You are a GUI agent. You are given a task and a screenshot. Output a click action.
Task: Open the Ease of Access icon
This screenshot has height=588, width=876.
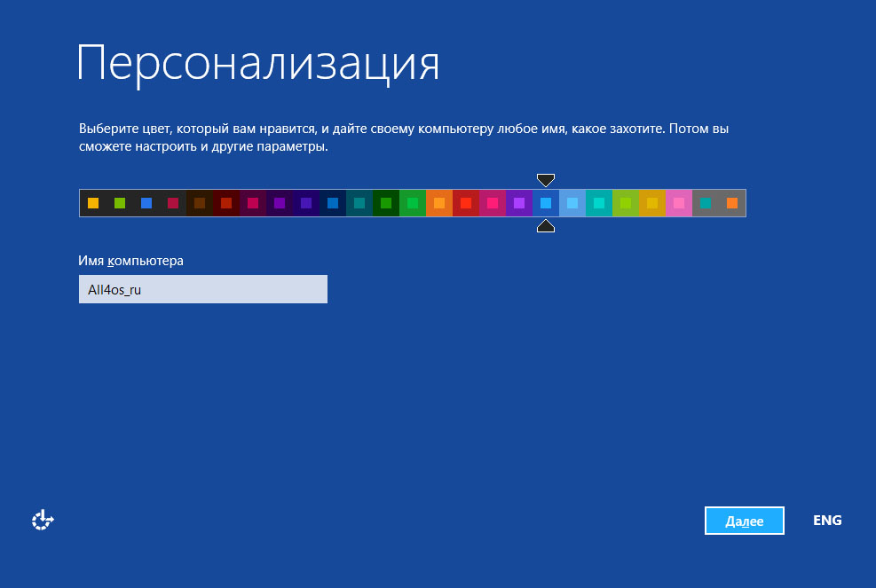coord(43,520)
